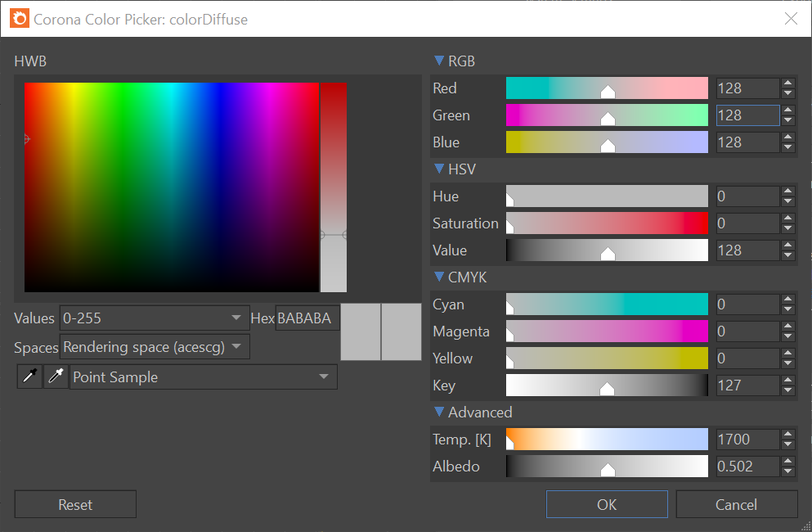Open the Point Sample dropdown
This screenshot has height=532, width=812.
[x=204, y=377]
